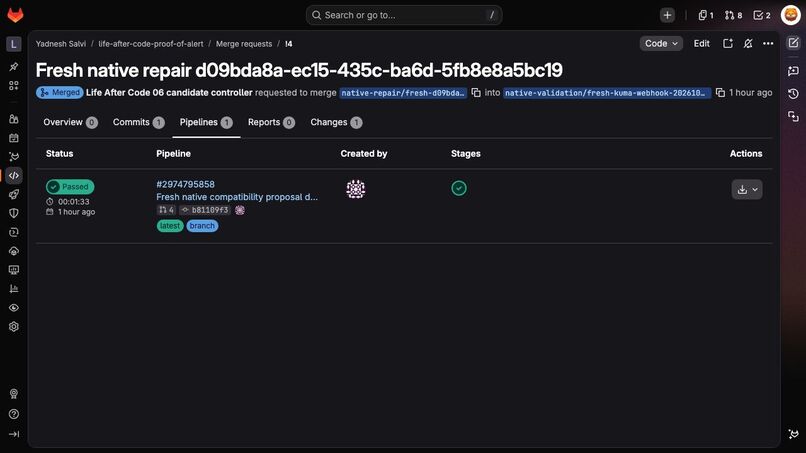This screenshot has width=806, height=453.
Task: Click the Edit merge request button
Action: [x=702, y=44]
